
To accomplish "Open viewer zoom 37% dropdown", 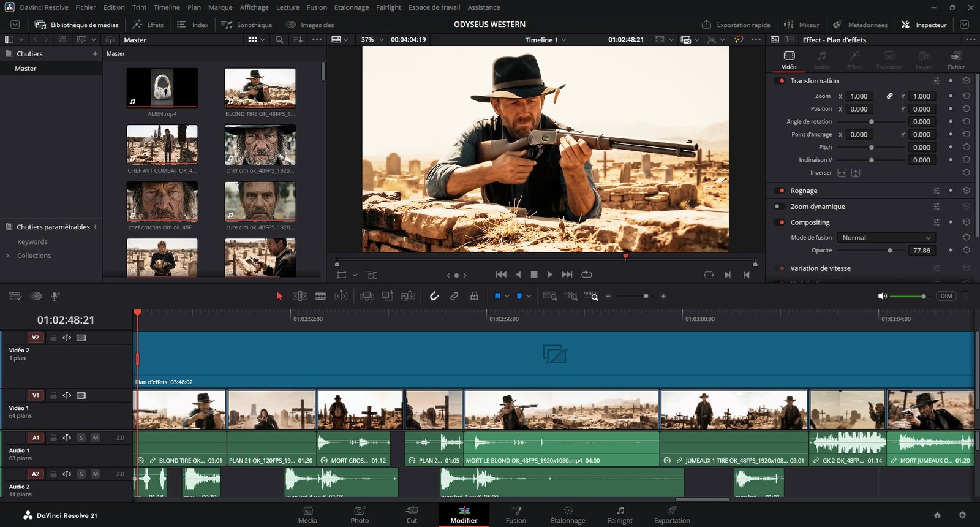I will pyautogui.click(x=372, y=39).
